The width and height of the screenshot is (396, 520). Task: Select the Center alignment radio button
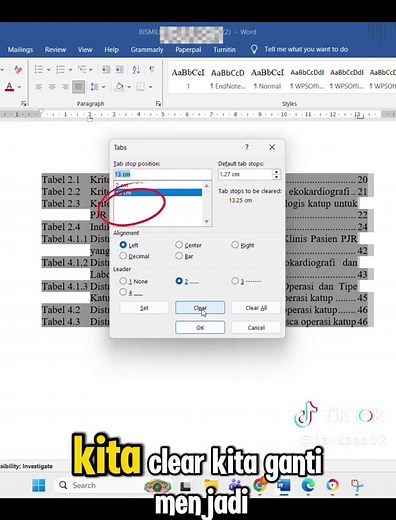(x=179, y=245)
